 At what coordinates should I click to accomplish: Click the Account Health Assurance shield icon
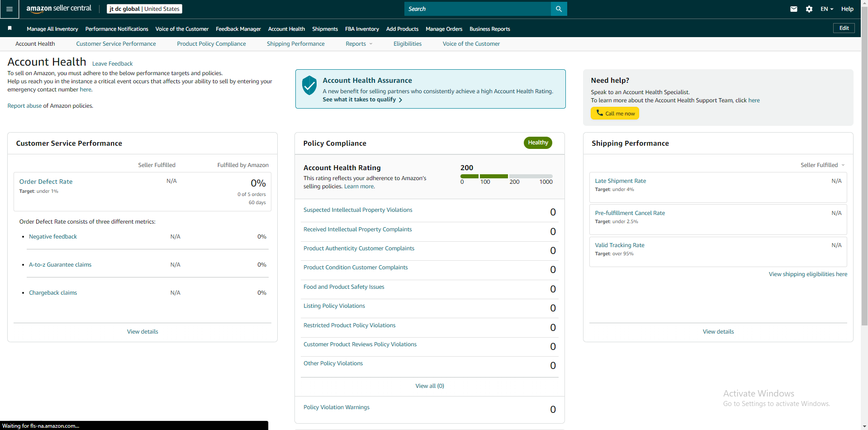point(309,85)
